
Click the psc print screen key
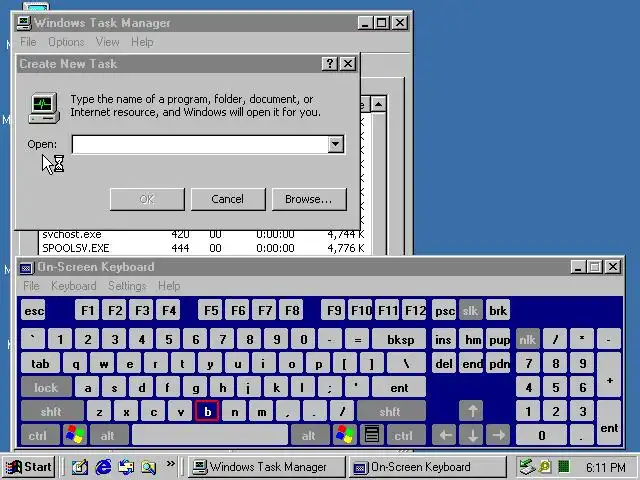pyautogui.click(x=444, y=311)
